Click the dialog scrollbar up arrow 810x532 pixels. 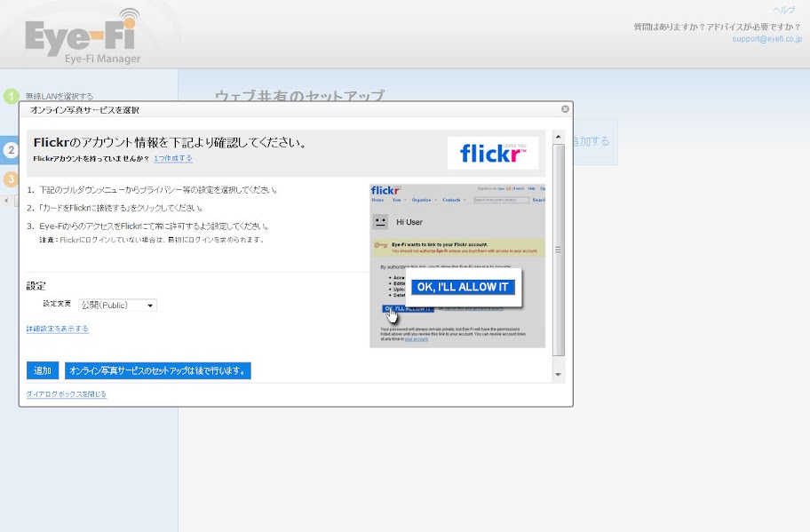559,137
